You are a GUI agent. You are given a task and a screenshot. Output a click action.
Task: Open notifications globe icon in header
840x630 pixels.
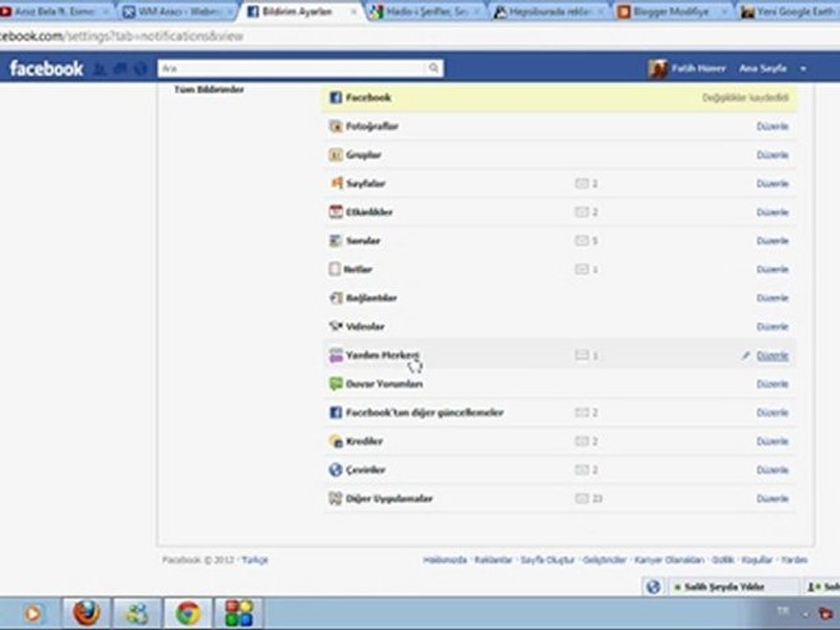coord(140,68)
